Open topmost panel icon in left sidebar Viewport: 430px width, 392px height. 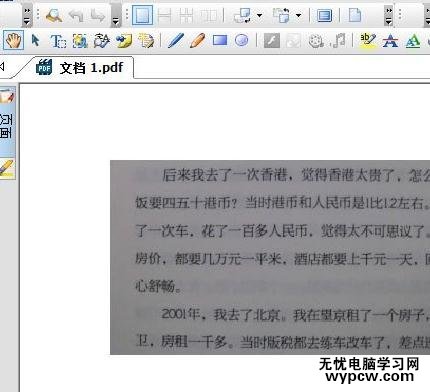point(7,97)
